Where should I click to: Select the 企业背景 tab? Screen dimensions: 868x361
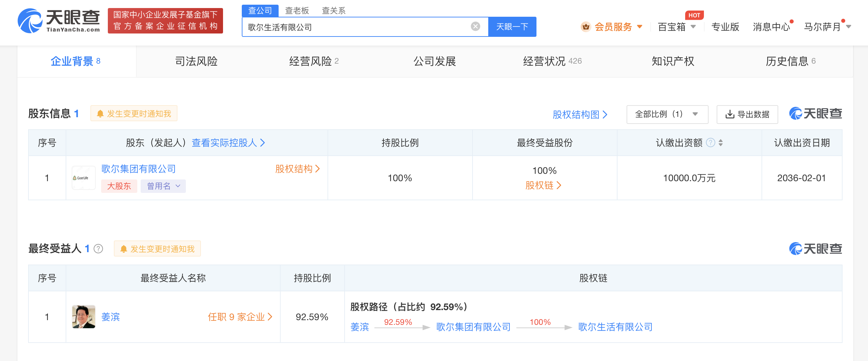76,61
